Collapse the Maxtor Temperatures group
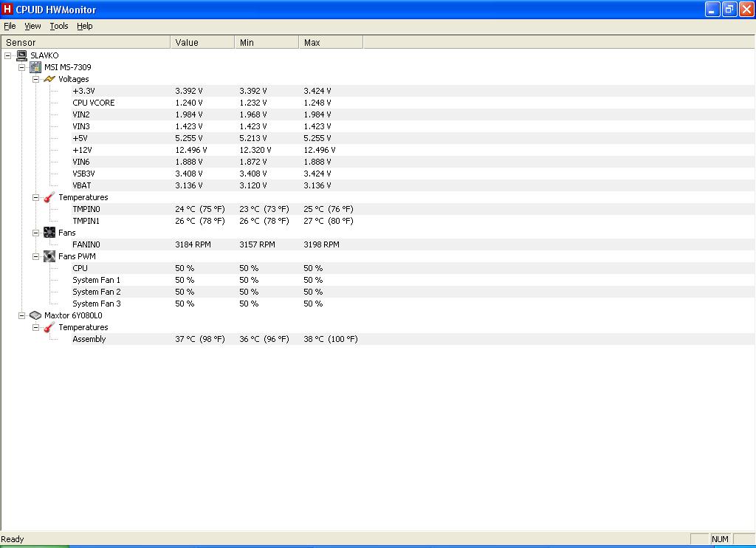 [x=35, y=328]
